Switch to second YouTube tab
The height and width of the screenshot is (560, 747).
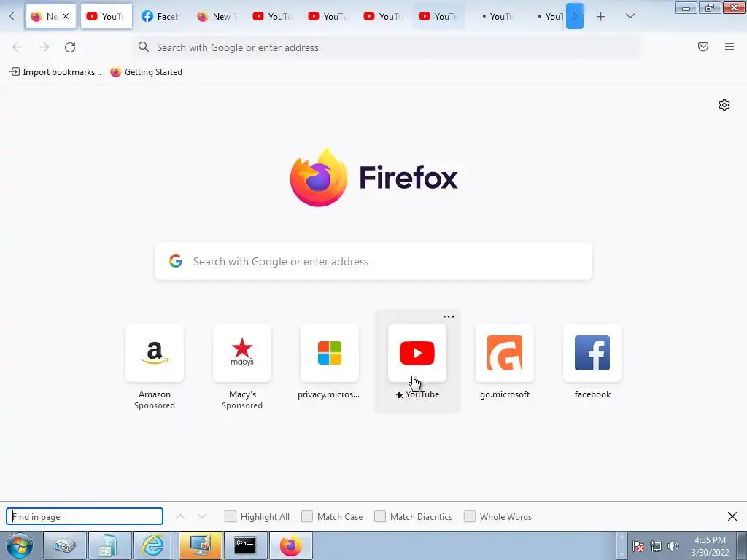[x=273, y=17]
